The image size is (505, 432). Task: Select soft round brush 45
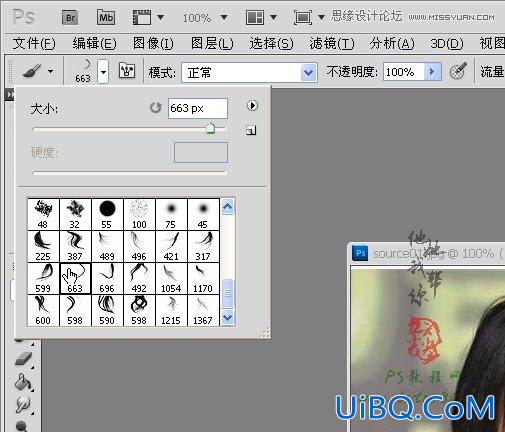point(203,214)
